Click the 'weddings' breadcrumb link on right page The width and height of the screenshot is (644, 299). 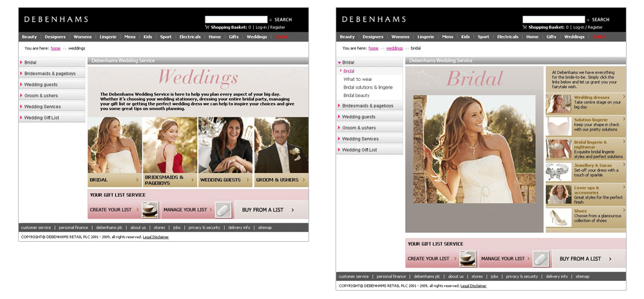[394, 48]
